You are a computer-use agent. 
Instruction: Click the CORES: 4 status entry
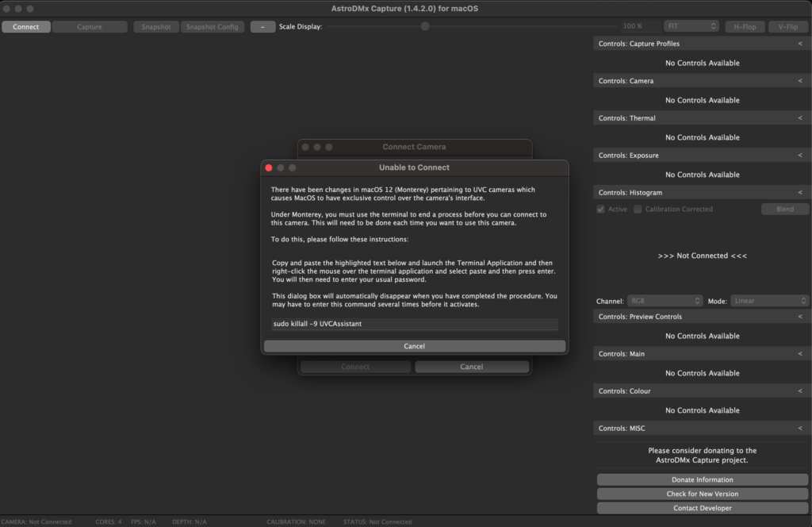tap(109, 521)
